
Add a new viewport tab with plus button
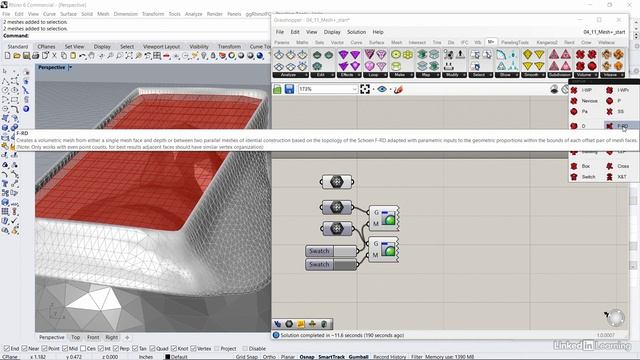[127, 338]
